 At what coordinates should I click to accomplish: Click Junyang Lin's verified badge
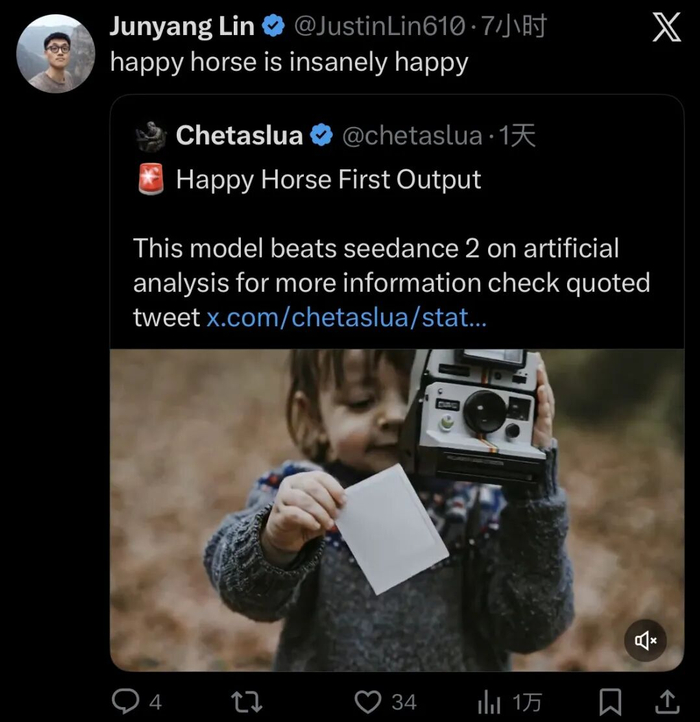click(x=273, y=28)
